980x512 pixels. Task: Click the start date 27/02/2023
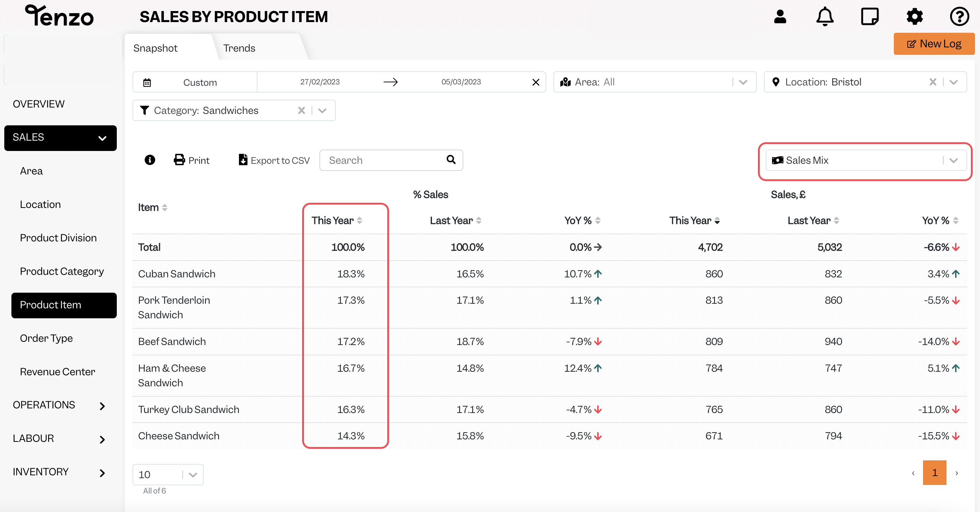coord(320,82)
